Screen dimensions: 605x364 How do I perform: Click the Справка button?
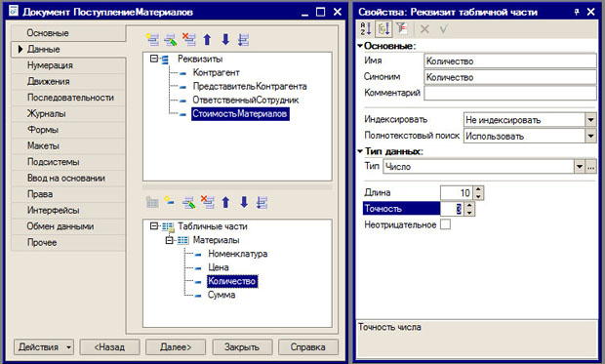[308, 347]
